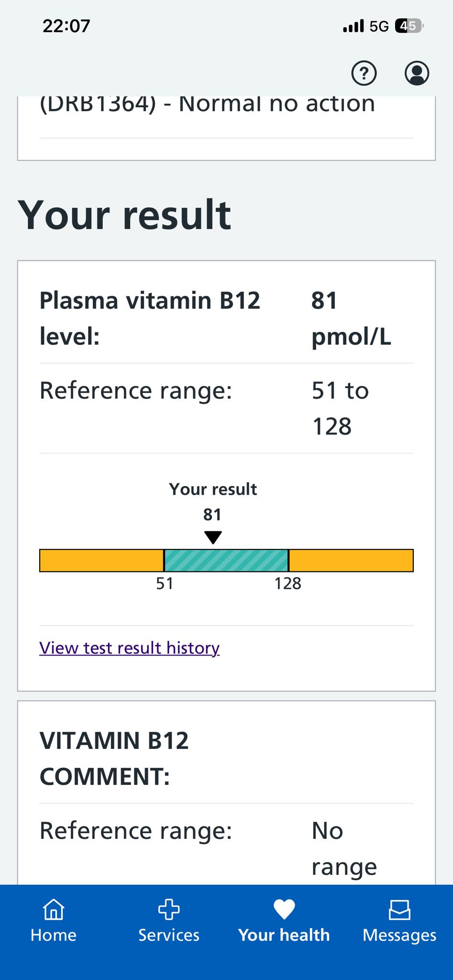Click the right orange high range segment
Image resolution: width=453 pixels, height=980 pixels.
pyautogui.click(x=351, y=560)
